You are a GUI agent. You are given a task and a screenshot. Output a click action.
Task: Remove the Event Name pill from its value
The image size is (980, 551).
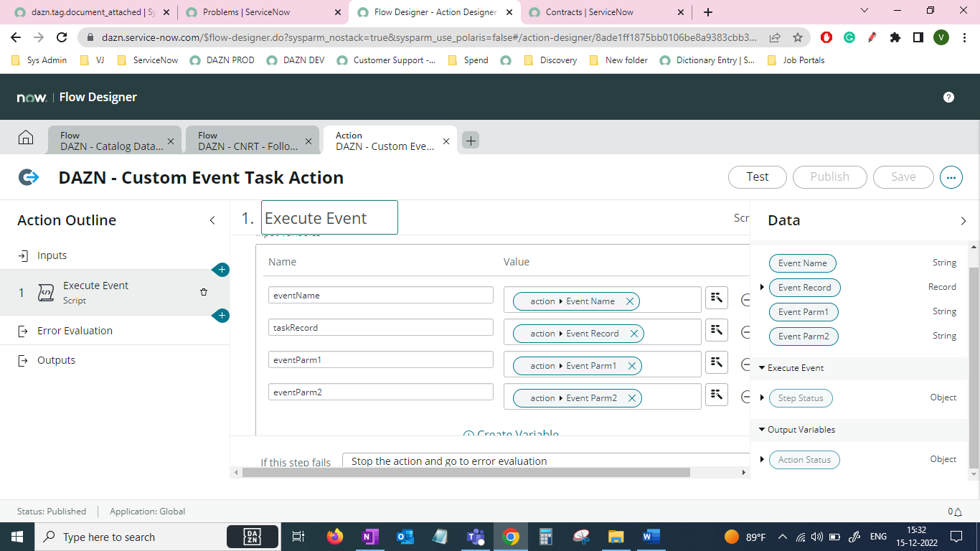pos(630,301)
